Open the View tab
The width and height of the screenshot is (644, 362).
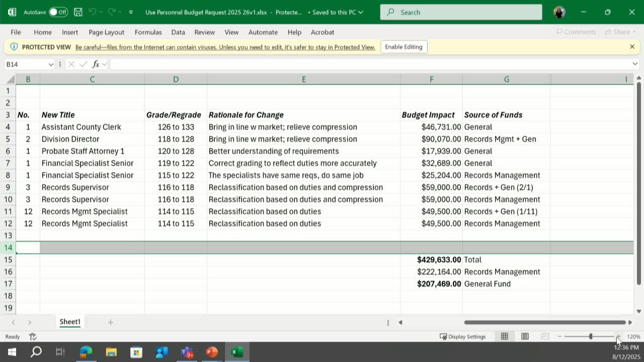pyautogui.click(x=231, y=32)
